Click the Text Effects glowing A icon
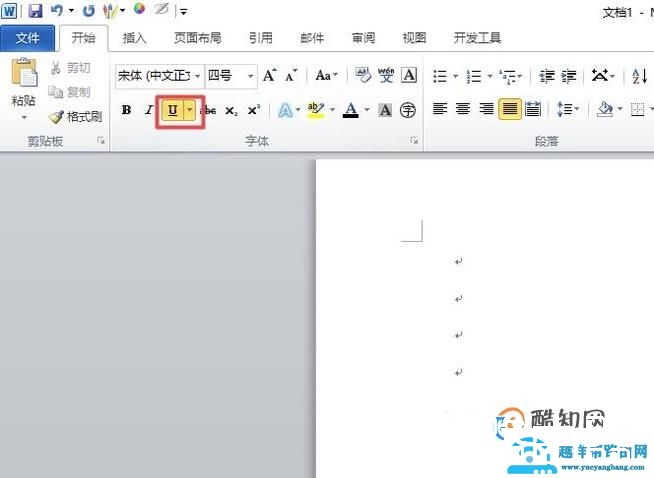654x478 pixels. (x=285, y=111)
